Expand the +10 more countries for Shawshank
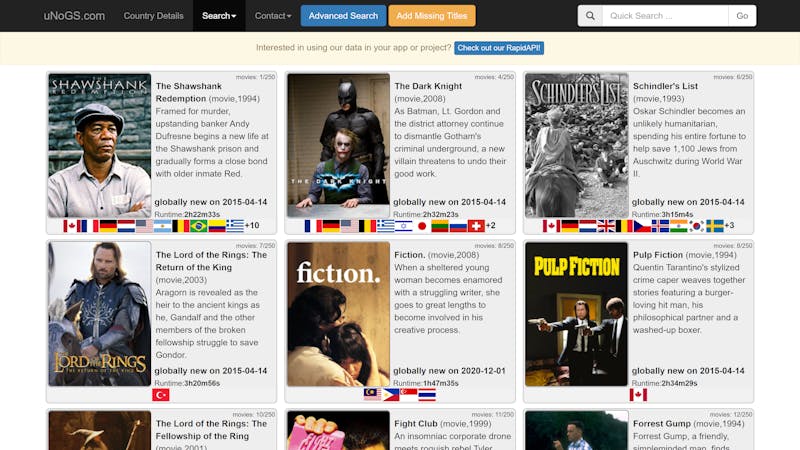Screen dimensions: 800x450 [252, 226]
